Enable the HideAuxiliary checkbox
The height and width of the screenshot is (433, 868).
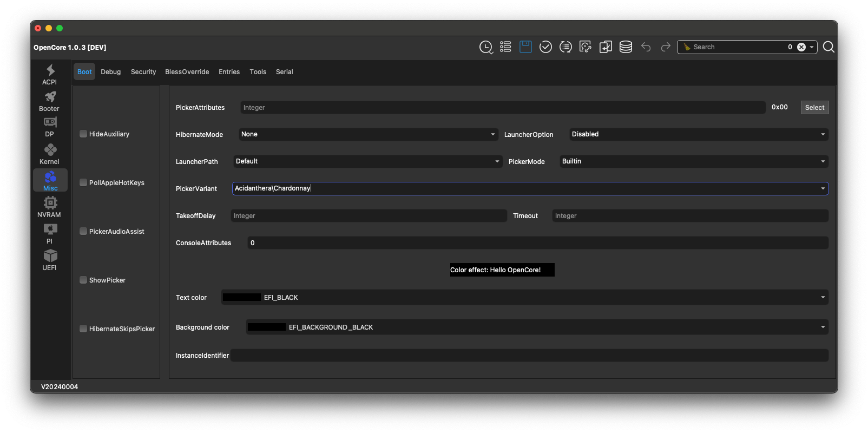83,134
